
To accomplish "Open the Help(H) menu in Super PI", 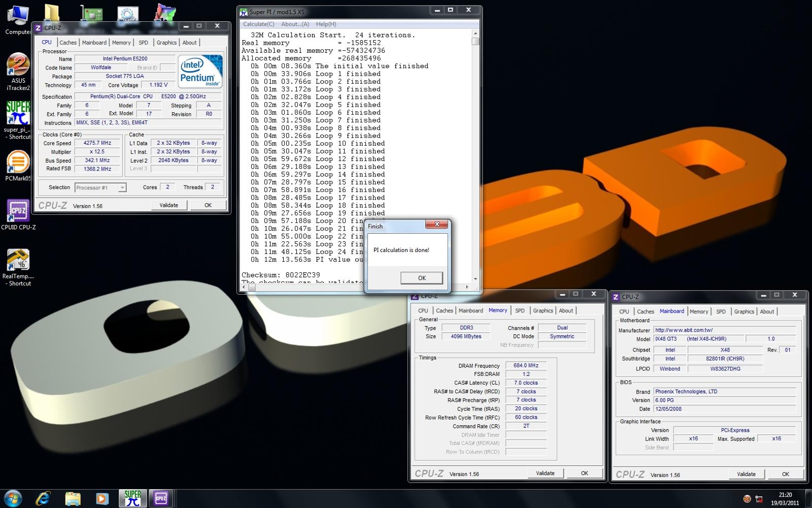I will [x=326, y=24].
